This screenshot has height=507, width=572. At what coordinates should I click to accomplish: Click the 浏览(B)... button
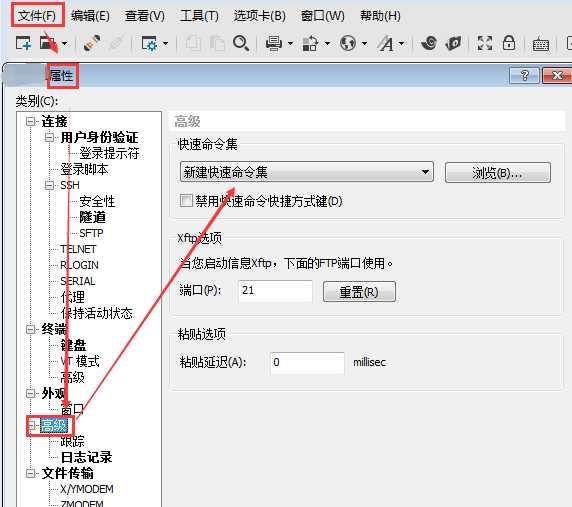pyautogui.click(x=498, y=173)
